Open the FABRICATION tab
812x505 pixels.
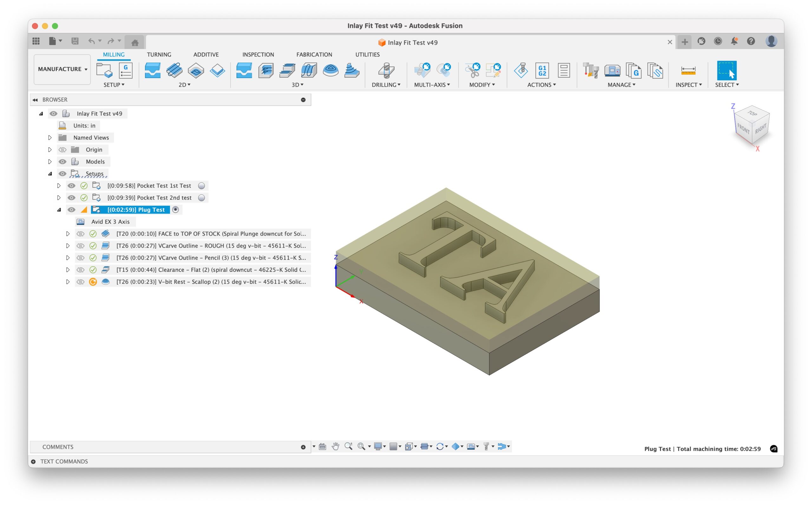[x=314, y=55]
